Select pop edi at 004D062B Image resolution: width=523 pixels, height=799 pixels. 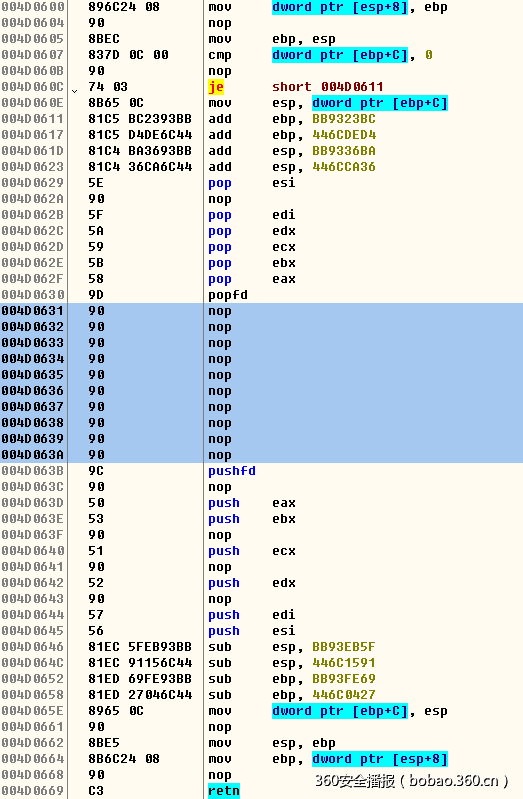[262, 215]
